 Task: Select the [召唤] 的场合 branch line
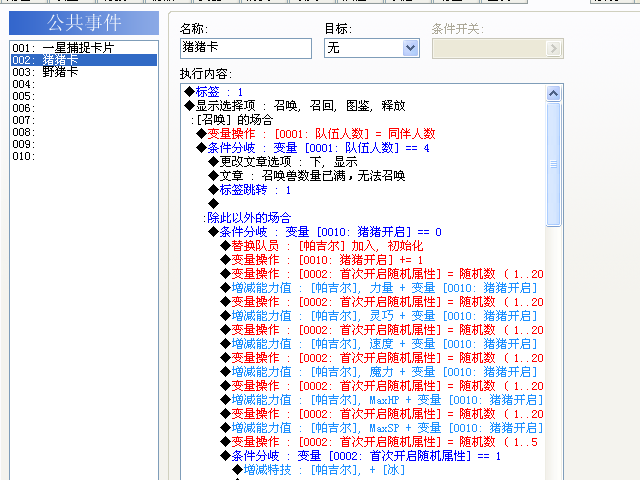(x=231, y=120)
